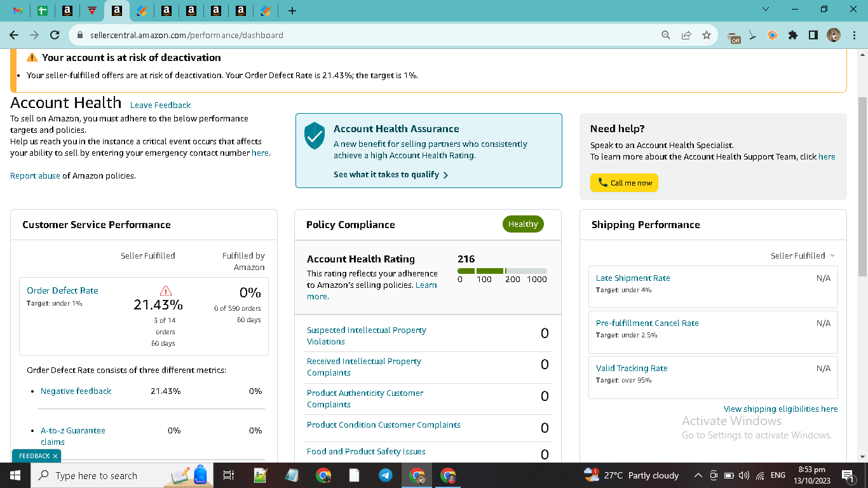Open Task View on the taskbar
868x488 pixels.
(229, 475)
